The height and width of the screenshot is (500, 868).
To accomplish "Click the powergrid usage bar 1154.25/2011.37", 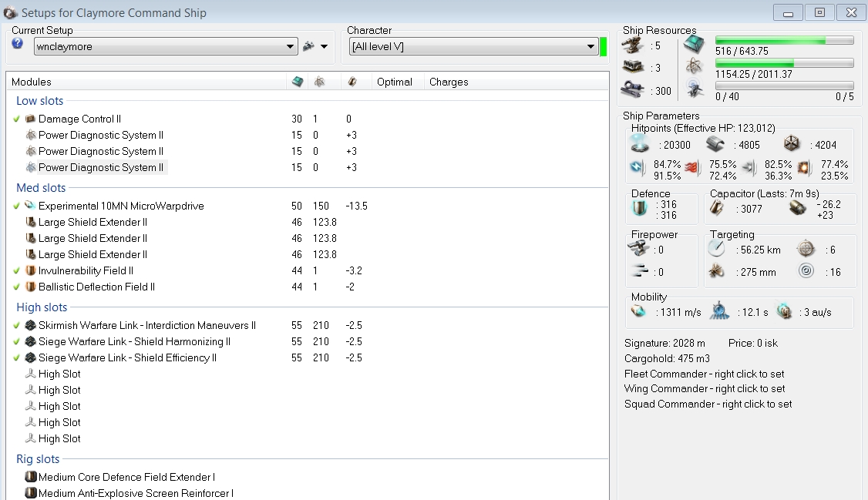I will tap(784, 63).
